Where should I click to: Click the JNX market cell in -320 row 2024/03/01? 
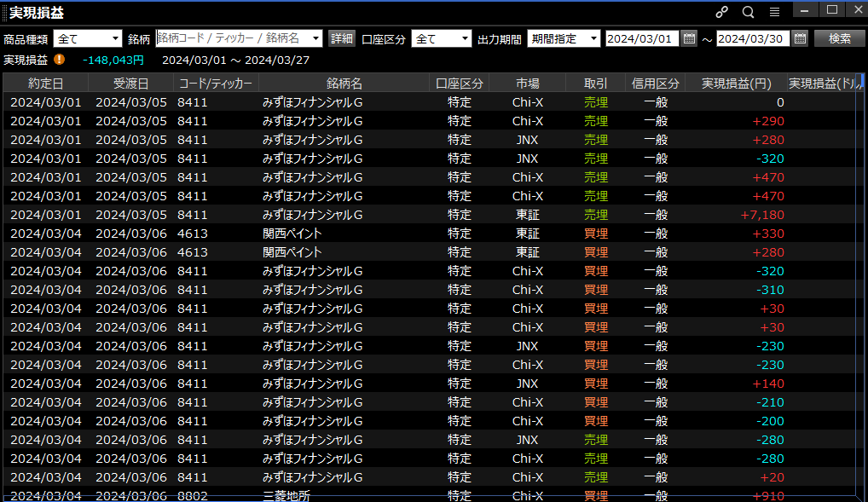(x=527, y=159)
